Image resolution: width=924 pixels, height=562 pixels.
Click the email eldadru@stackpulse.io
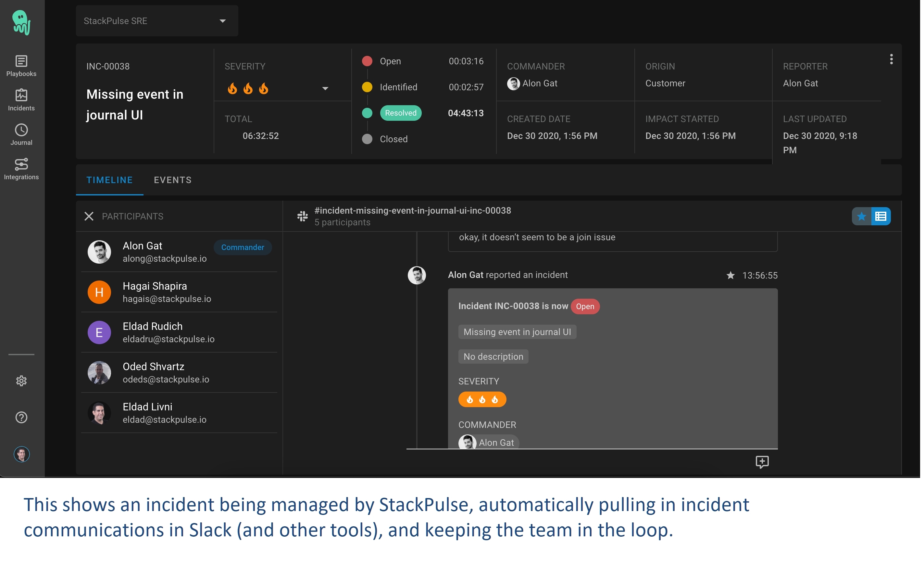tap(169, 339)
